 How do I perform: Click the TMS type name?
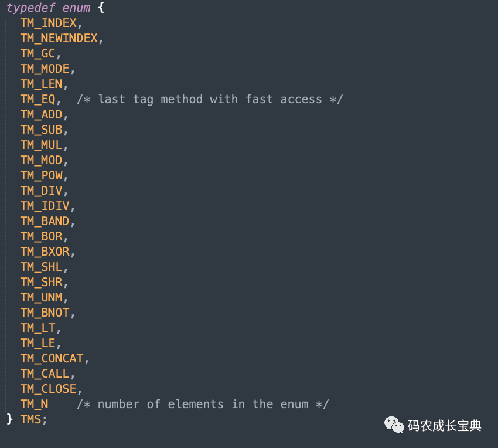(x=31, y=420)
